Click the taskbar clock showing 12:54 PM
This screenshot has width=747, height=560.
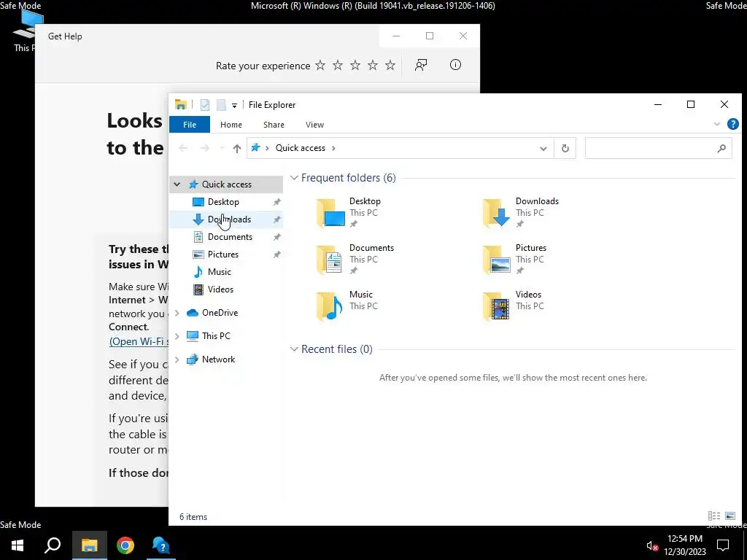[684, 545]
